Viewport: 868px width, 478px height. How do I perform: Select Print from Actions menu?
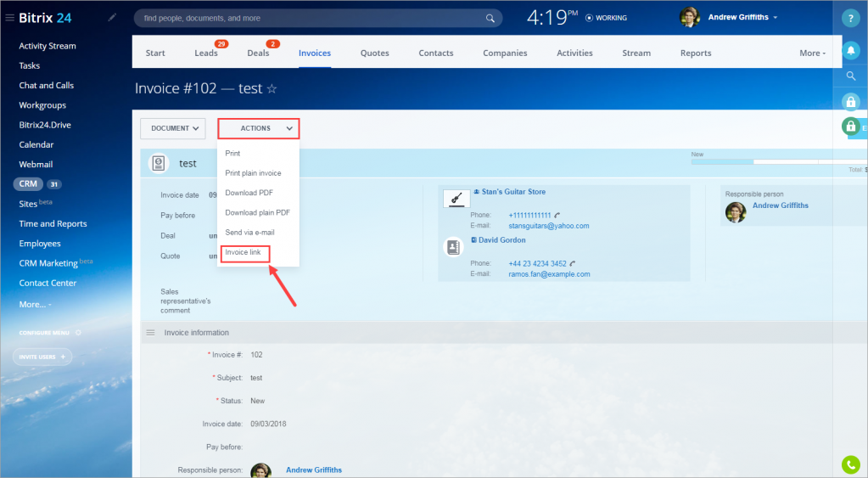click(232, 154)
